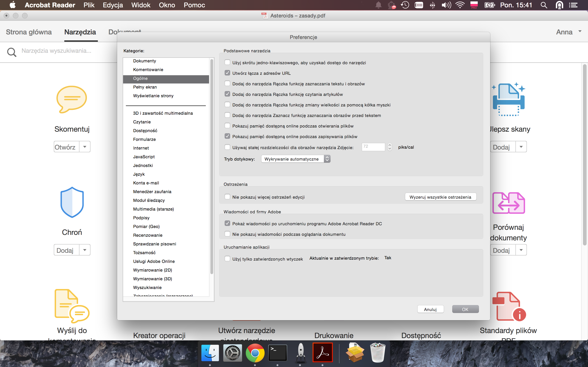Image resolution: width=588 pixels, height=367 pixels.
Task: Click the Skomentuj speech bubble icon
Action: coord(71,99)
